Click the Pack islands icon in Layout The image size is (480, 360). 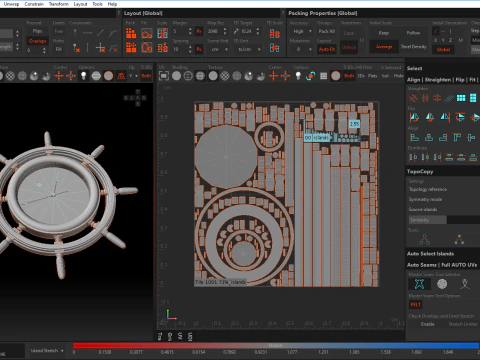pos(131,33)
